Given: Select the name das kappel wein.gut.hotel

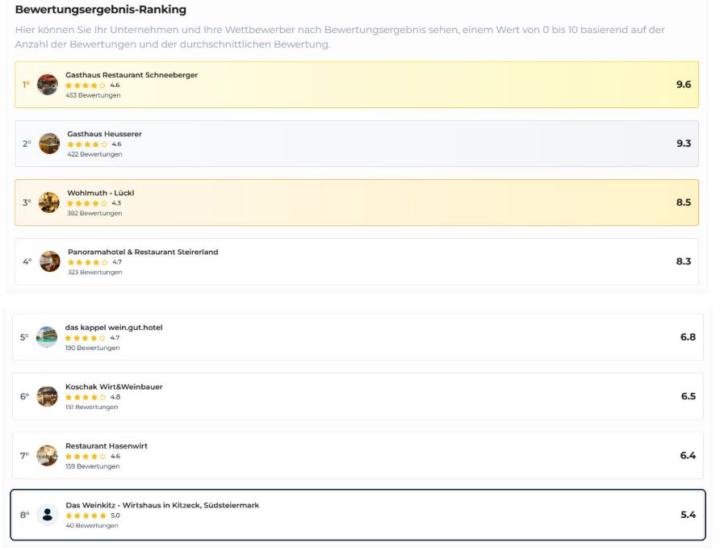Looking at the screenshot, I should pyautogui.click(x=114, y=327).
